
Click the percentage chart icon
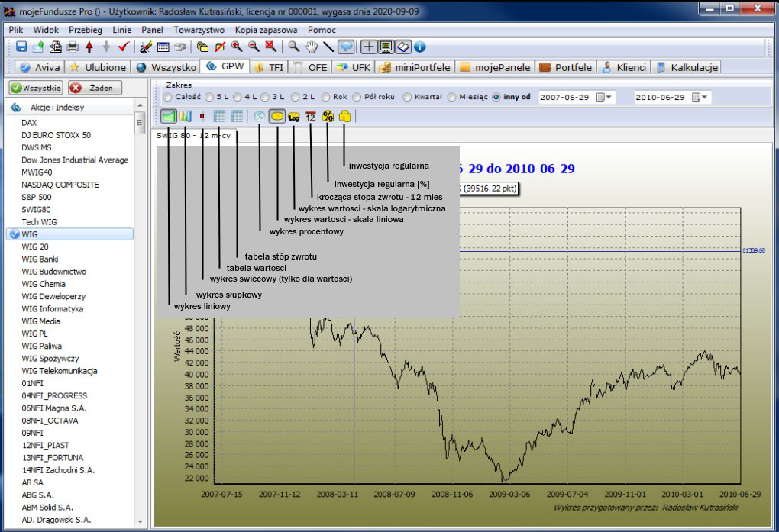[260, 117]
